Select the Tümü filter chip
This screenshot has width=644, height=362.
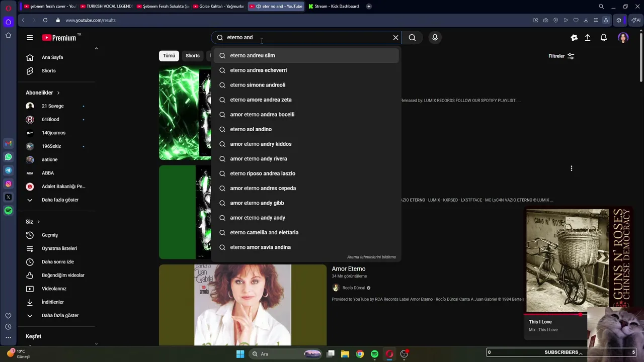pos(169,56)
